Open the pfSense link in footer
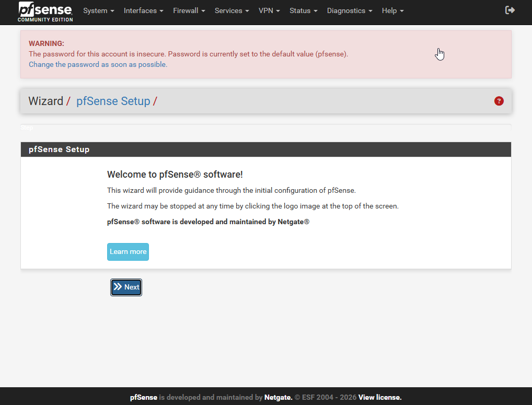 (x=143, y=397)
